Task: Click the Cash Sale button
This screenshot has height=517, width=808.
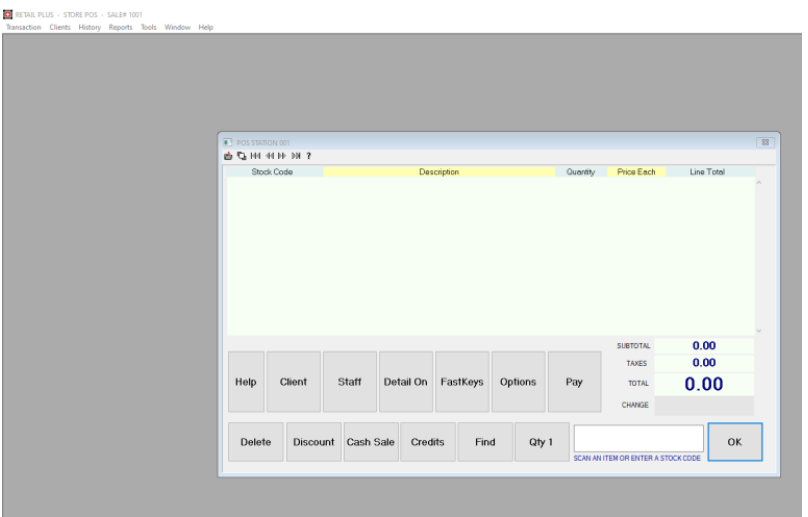Action: point(370,442)
